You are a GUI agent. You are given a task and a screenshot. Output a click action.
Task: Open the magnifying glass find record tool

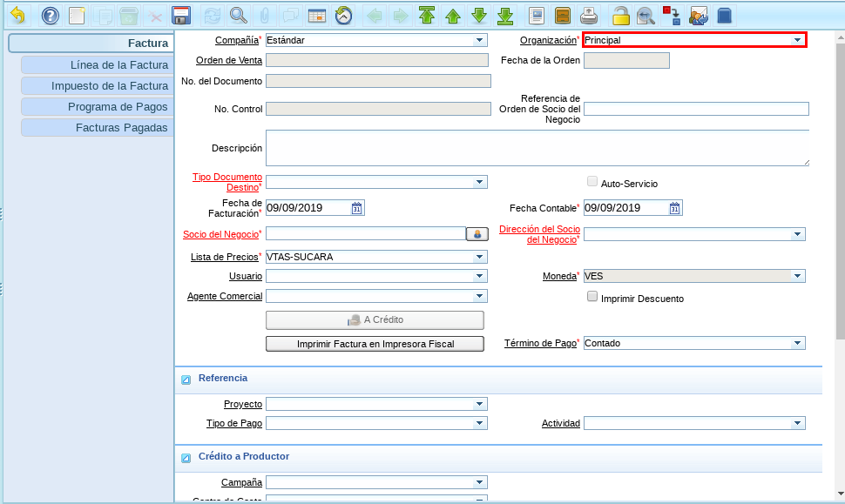(x=238, y=16)
